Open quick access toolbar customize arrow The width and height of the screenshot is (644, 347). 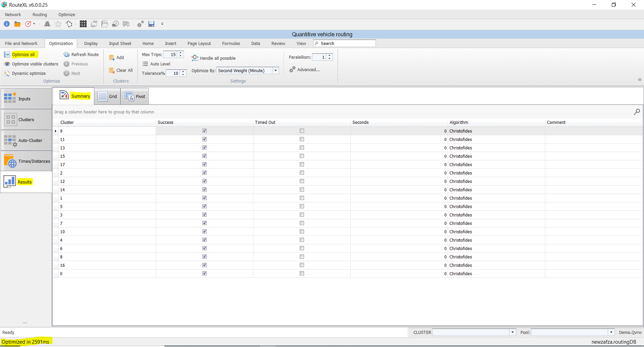tap(162, 24)
